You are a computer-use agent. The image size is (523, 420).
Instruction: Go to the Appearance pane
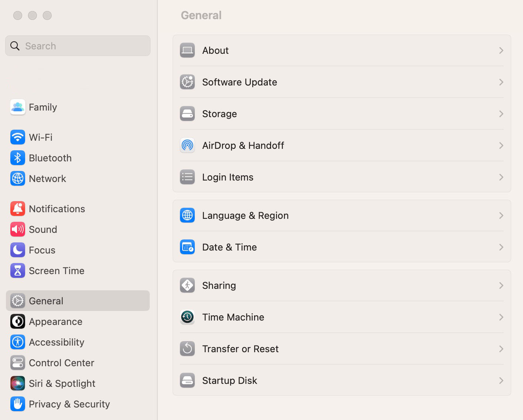[78, 322]
